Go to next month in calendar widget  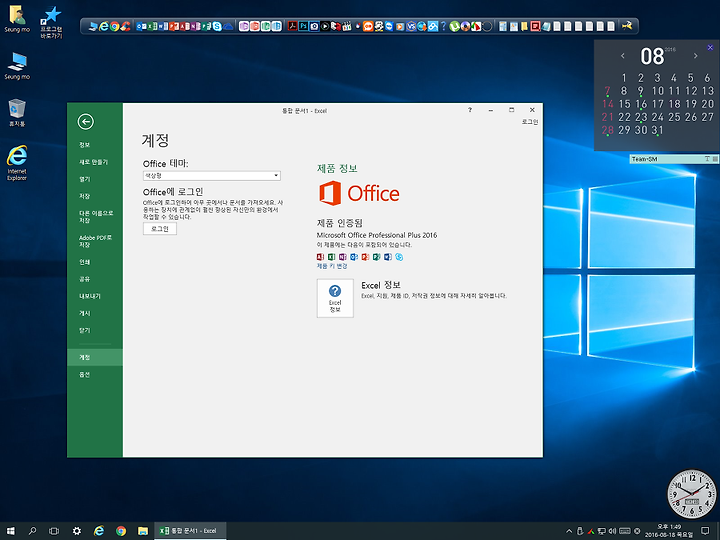tap(696, 56)
